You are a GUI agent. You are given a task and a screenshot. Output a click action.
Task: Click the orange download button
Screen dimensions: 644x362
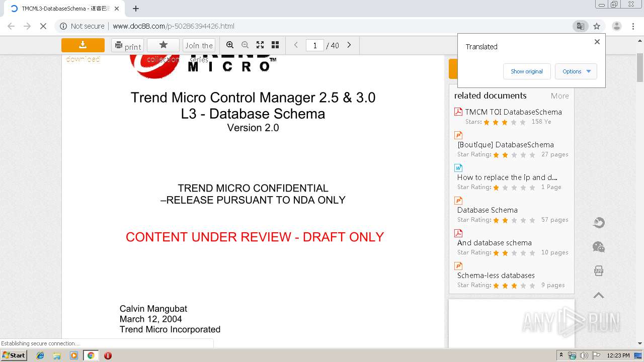(x=83, y=45)
